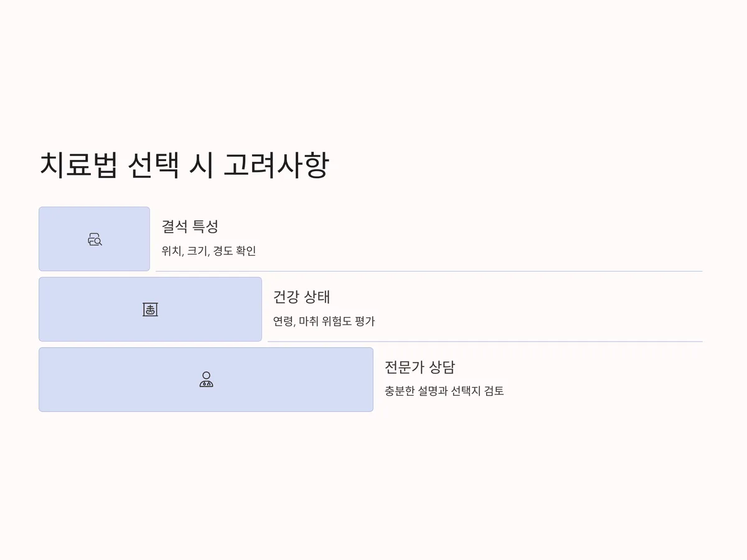This screenshot has width=747, height=560.
Task: Click the word 고려사항 in the title
Action: point(276,166)
